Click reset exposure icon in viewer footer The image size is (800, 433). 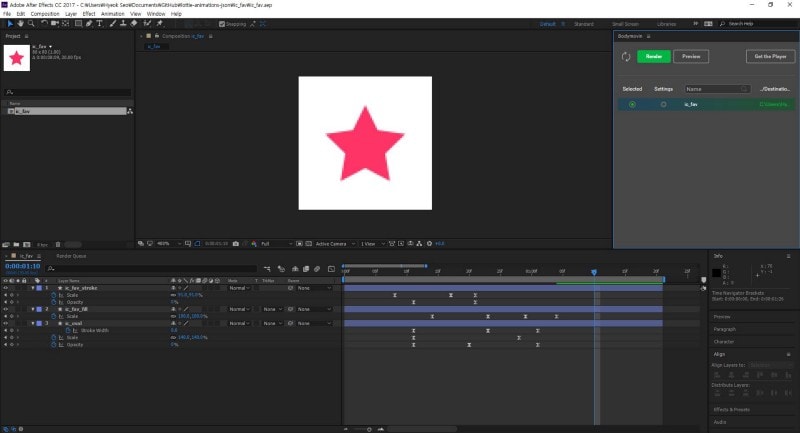[430, 244]
